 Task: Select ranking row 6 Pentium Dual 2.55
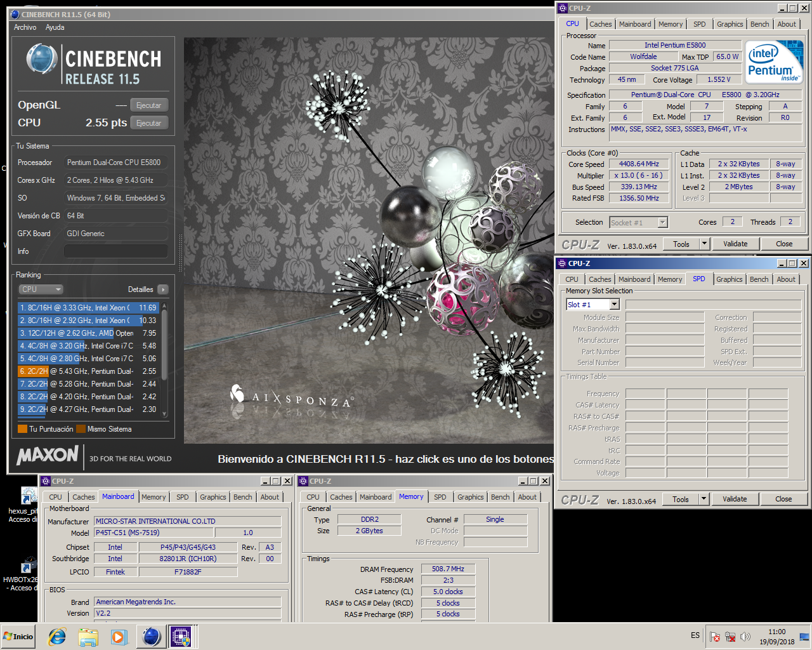pos(88,371)
